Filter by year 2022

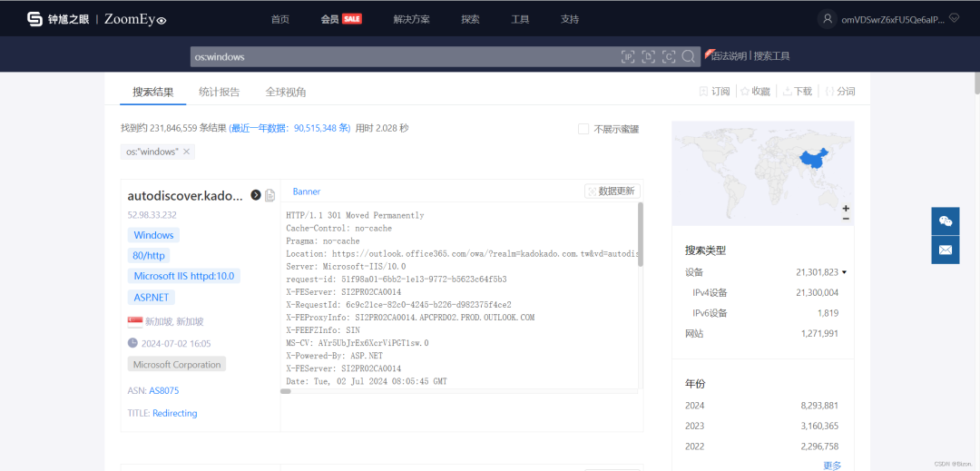click(761, 446)
